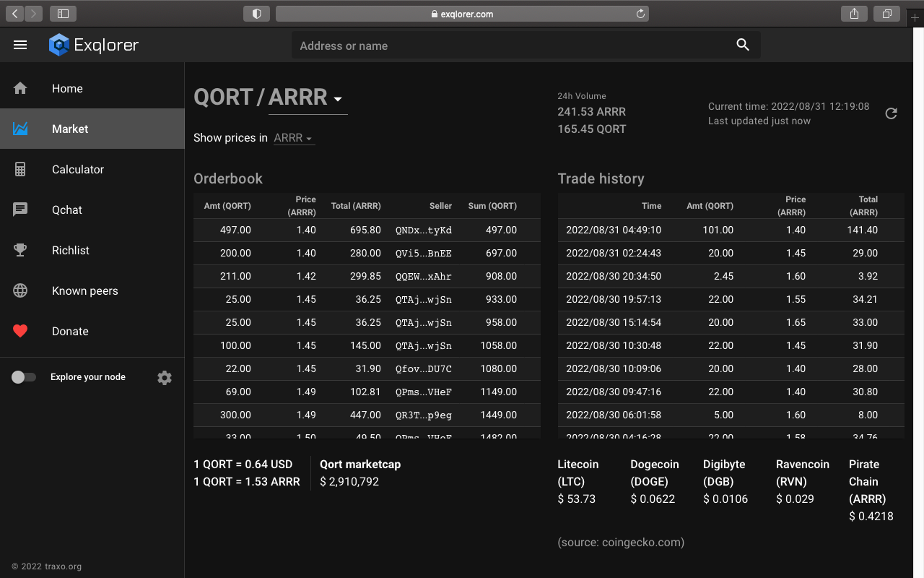The image size is (924, 578).
Task: Click the © 2022 traxo.org footer
Action: [47, 566]
